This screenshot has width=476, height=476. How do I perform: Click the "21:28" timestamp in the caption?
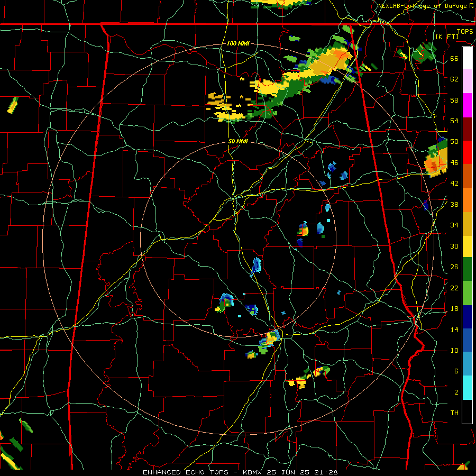(x=326, y=472)
